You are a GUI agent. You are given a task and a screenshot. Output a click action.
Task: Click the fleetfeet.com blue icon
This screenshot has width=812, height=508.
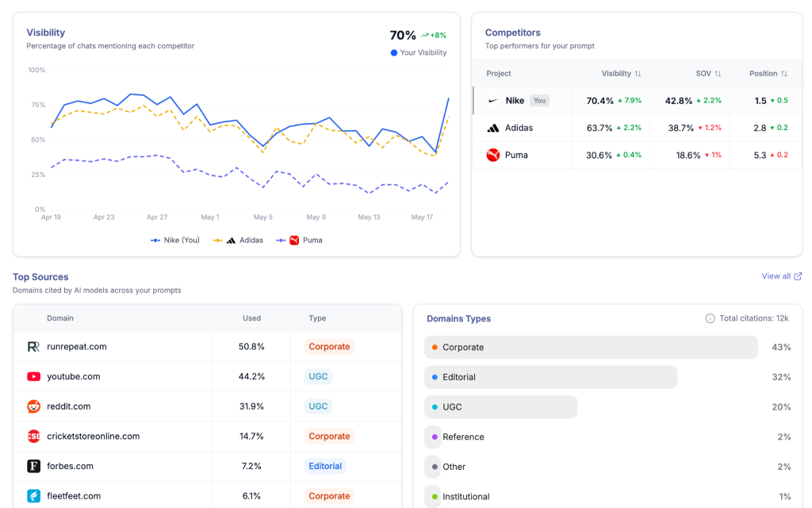coord(33,496)
